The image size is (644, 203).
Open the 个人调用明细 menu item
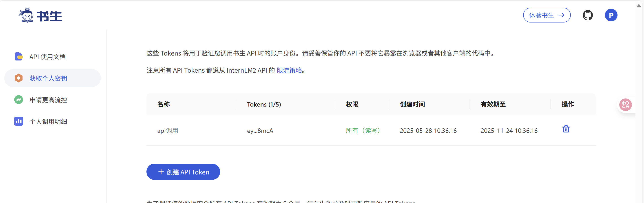click(x=53, y=121)
